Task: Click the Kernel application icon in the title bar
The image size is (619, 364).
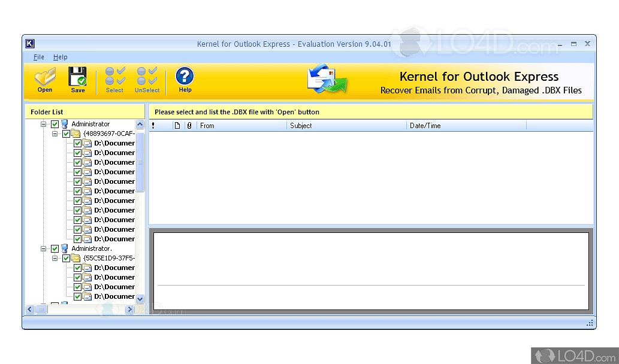Action: point(29,43)
